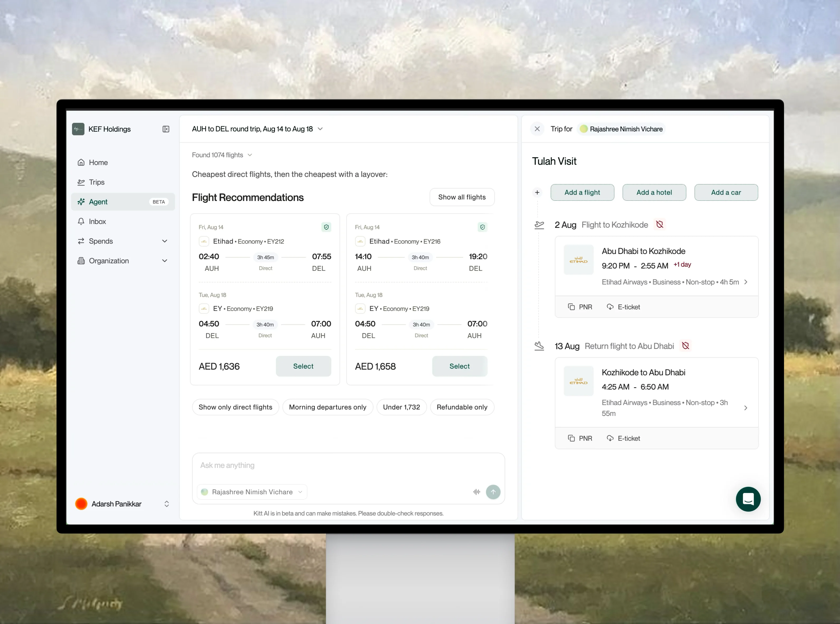
Task: Click the BETA badge next to Agent
Action: pyautogui.click(x=159, y=202)
